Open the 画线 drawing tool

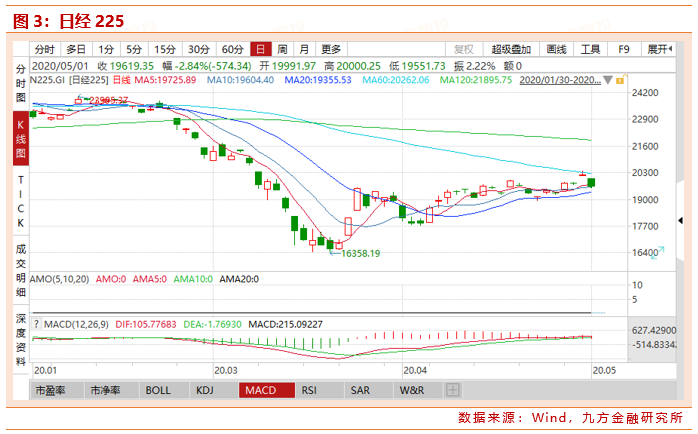(x=557, y=48)
